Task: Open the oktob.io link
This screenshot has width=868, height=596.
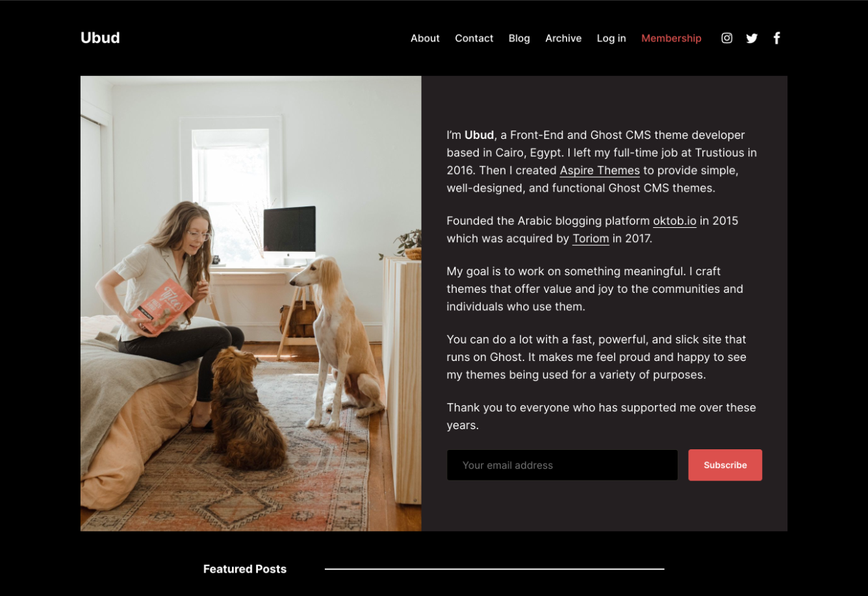Action: 674,221
